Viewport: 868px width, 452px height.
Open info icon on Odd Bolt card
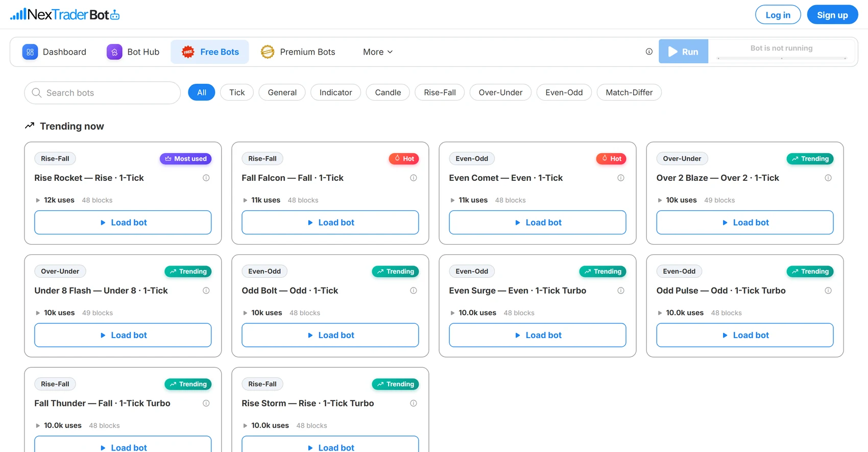414,291
